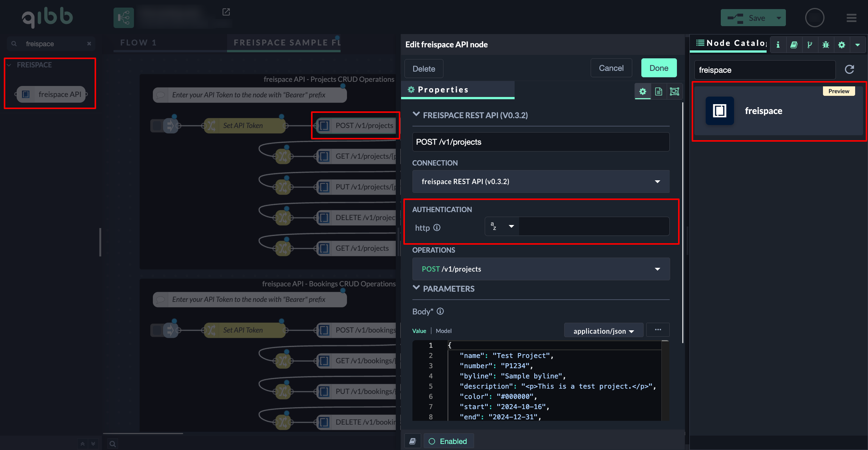Switch Body editor to Model view
Viewport: 868px width, 450px height.
point(443,331)
